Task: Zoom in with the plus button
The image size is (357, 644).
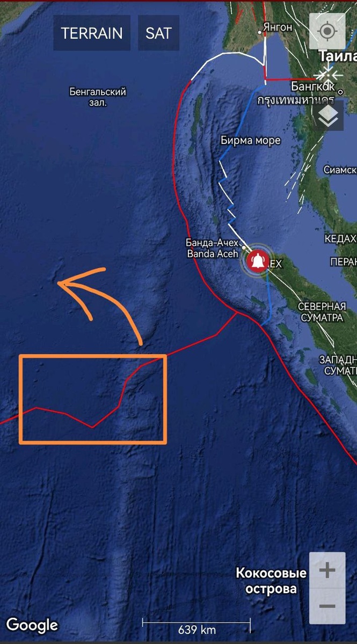Action: pyautogui.click(x=327, y=570)
